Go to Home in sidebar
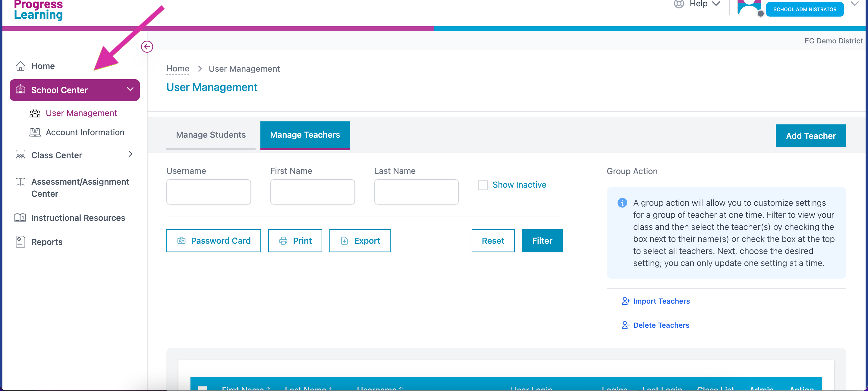The height and width of the screenshot is (391, 868). click(43, 66)
